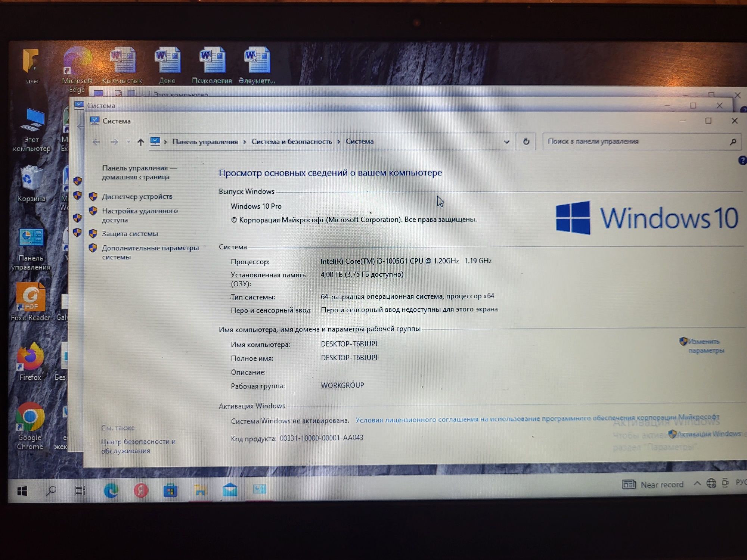This screenshot has width=747, height=560.
Task: Open the recent locations dropdown arrow
Action: point(128,142)
